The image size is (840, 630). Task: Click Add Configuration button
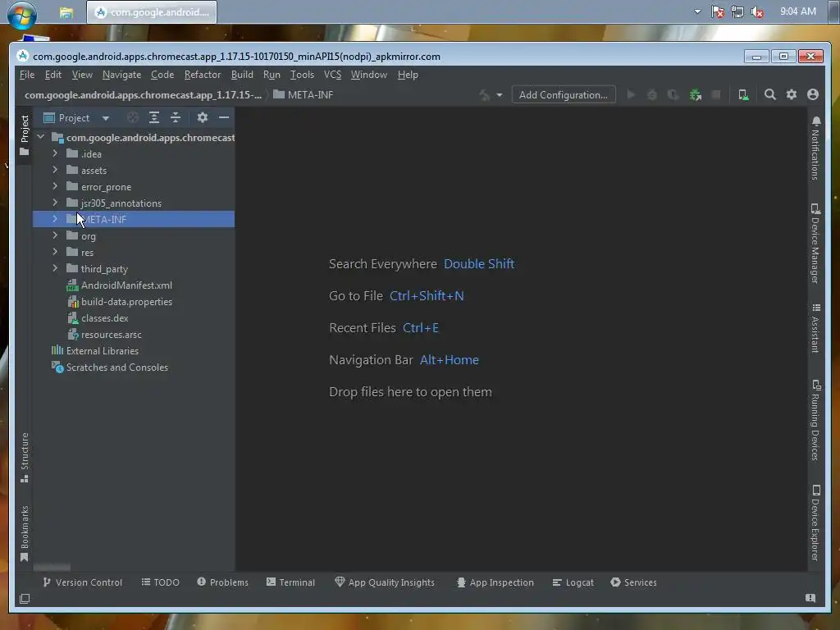563,95
